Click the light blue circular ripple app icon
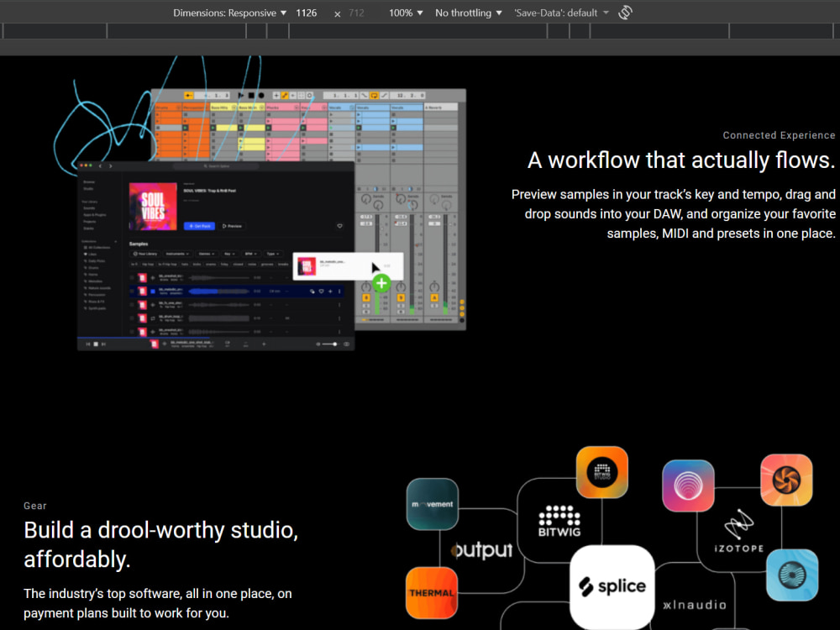The height and width of the screenshot is (630, 840). click(792, 575)
